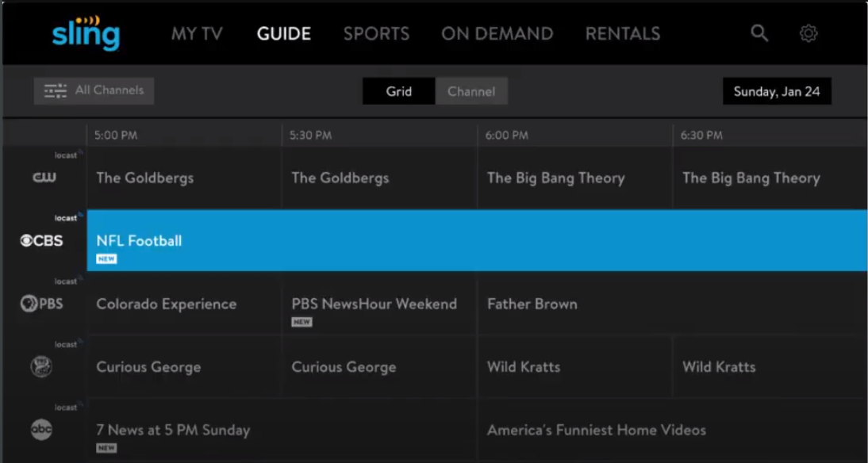
Task: Go to the MY TV tab
Action: [x=197, y=34]
